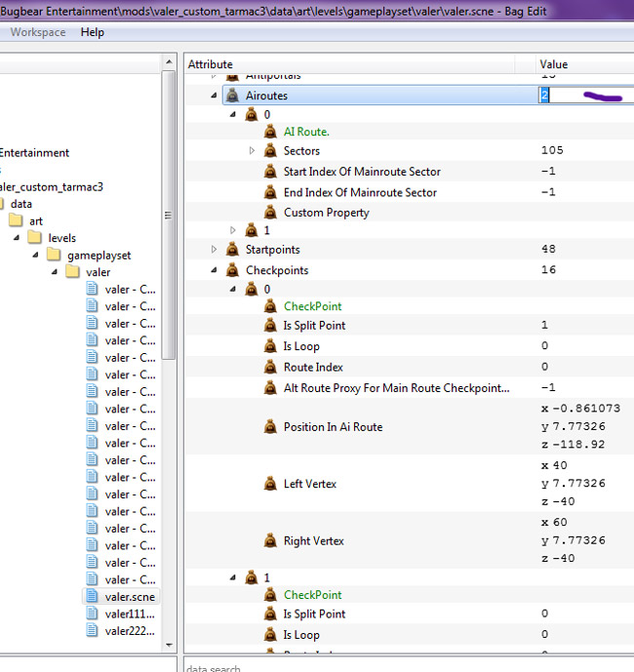
Task: Click the valer222... file icon
Action: point(92,630)
